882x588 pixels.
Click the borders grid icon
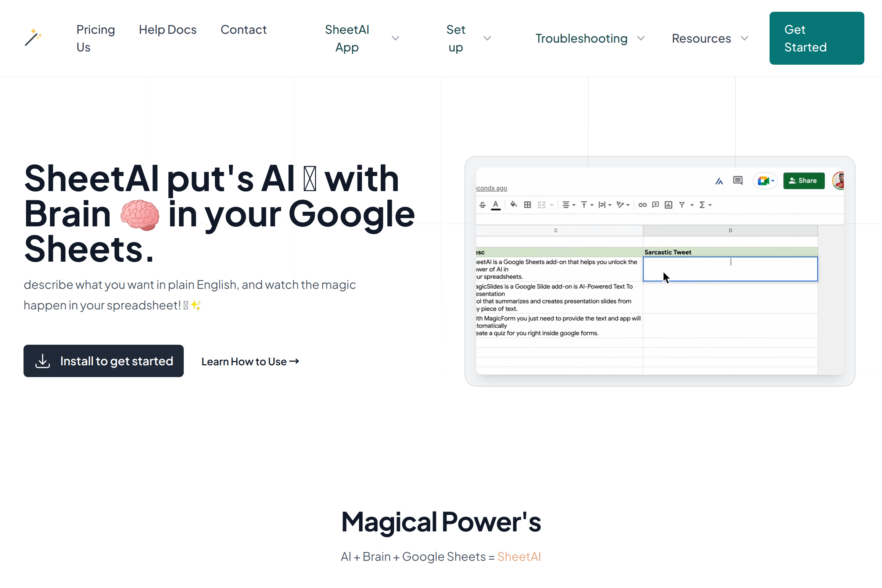pyautogui.click(x=527, y=205)
